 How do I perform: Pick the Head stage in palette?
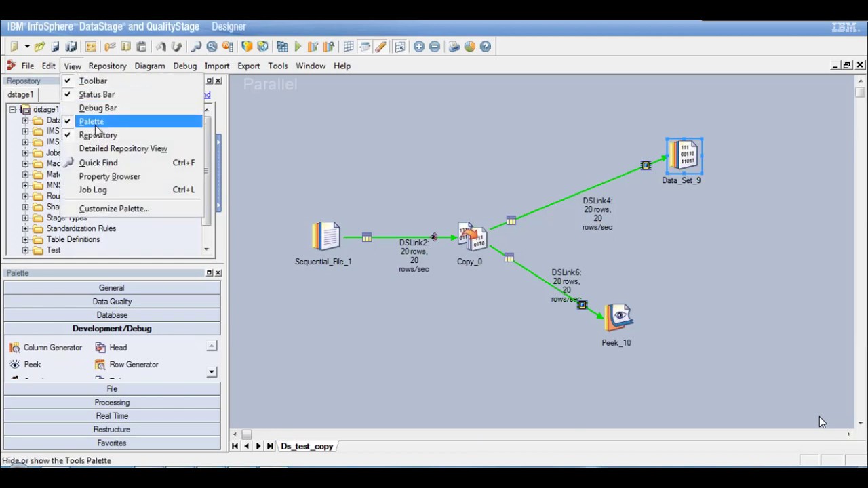click(111, 348)
